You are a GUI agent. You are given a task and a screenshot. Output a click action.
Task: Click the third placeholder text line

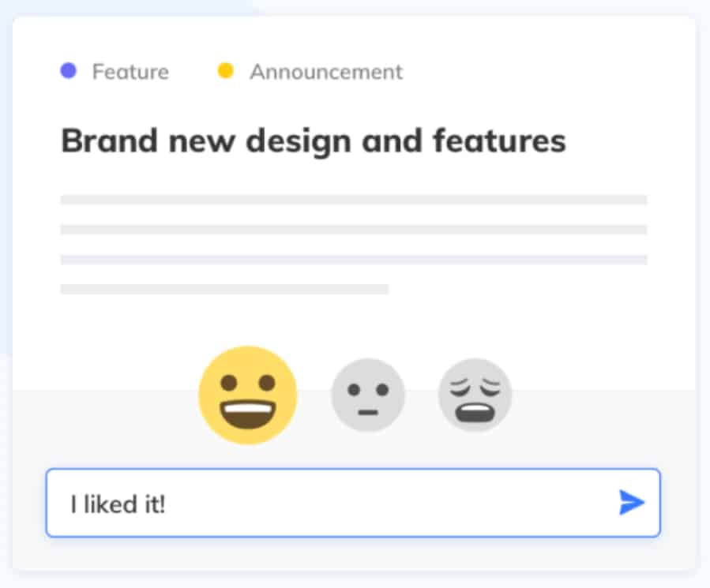point(354,260)
